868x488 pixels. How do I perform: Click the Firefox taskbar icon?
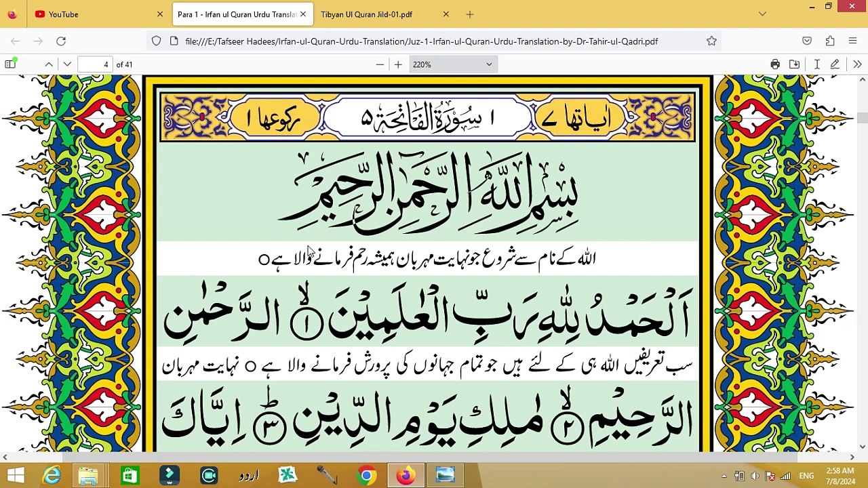coord(406,476)
